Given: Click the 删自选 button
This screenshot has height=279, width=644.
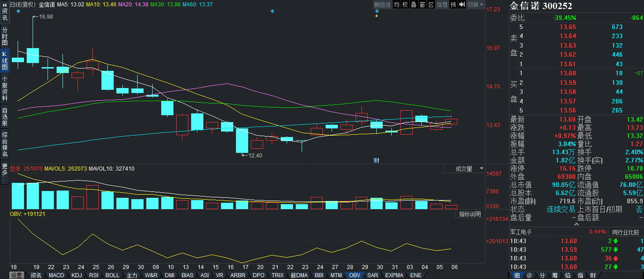Looking at the screenshot, I should click(383, 5).
